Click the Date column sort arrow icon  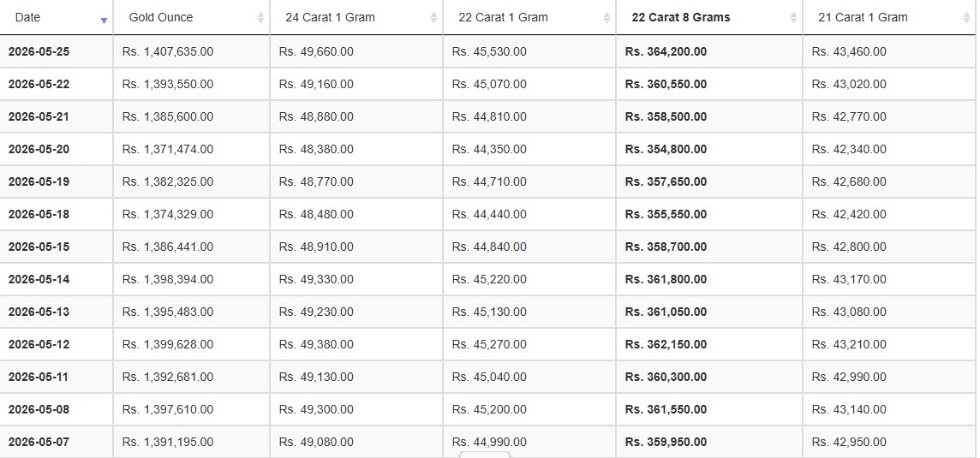point(104,21)
